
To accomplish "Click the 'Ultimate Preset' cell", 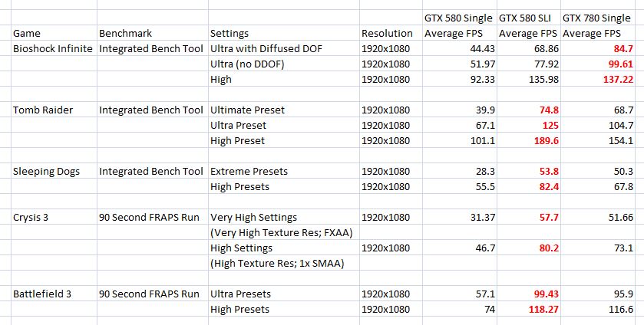I will (x=284, y=110).
